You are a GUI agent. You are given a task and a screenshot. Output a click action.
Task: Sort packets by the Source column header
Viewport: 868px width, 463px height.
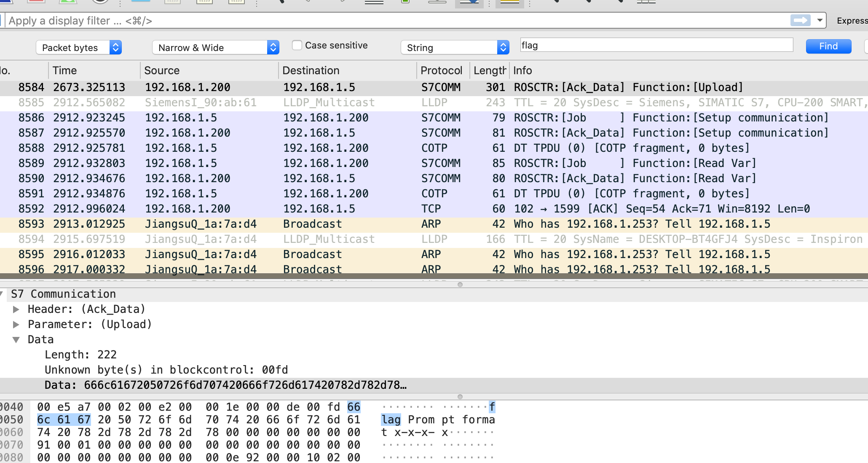(209, 70)
